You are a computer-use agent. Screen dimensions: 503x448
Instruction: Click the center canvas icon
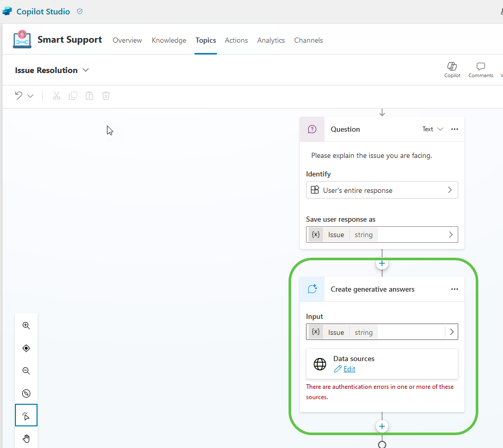[x=26, y=348]
